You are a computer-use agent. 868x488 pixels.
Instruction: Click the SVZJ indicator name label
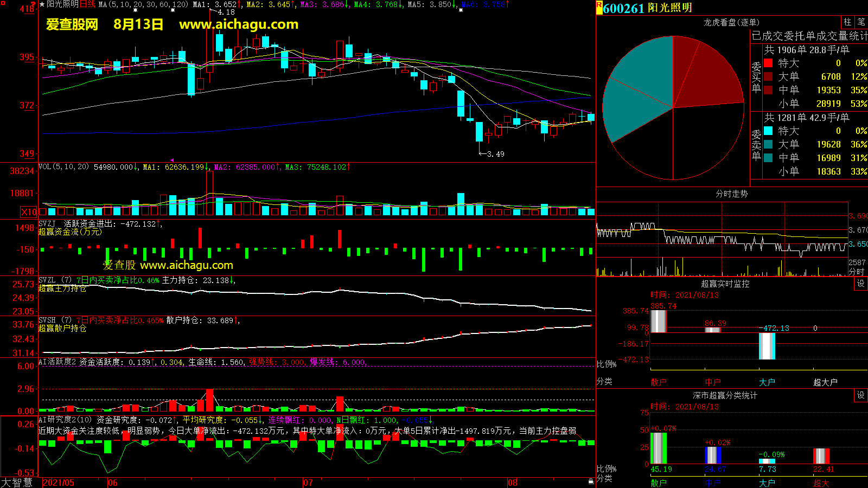click(47, 223)
